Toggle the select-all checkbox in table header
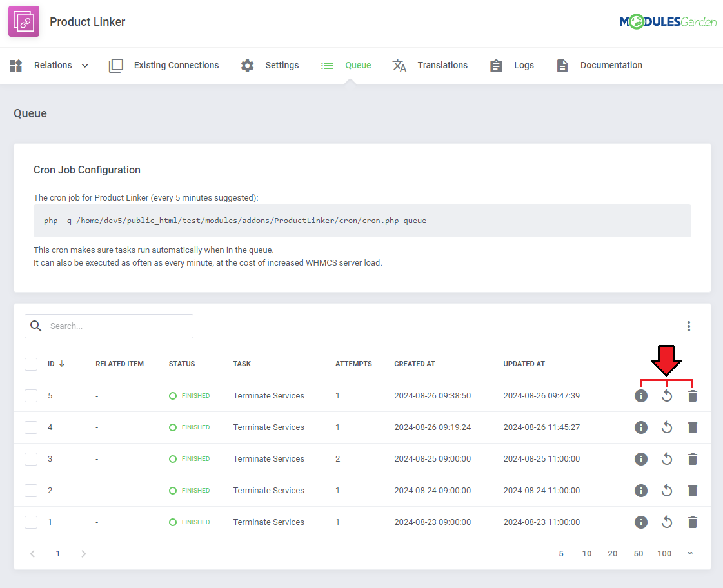This screenshot has width=723, height=588. (x=31, y=364)
